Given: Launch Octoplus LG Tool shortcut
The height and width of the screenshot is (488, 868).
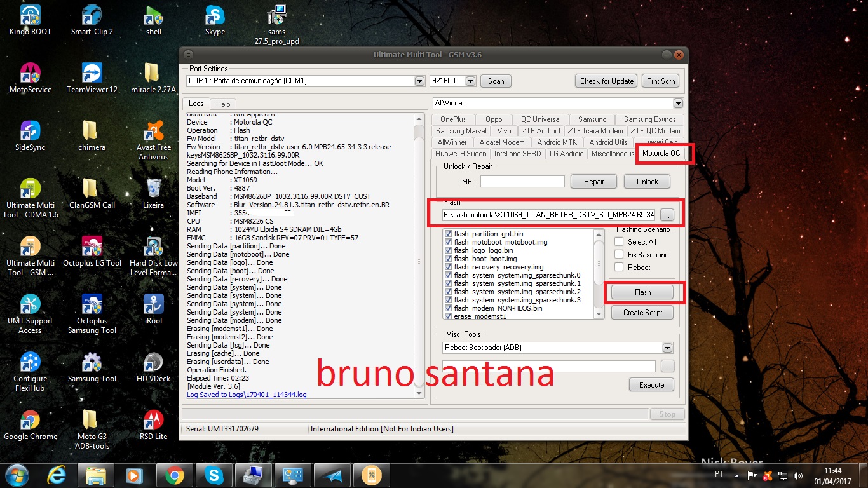Looking at the screenshot, I should pos(92,251).
